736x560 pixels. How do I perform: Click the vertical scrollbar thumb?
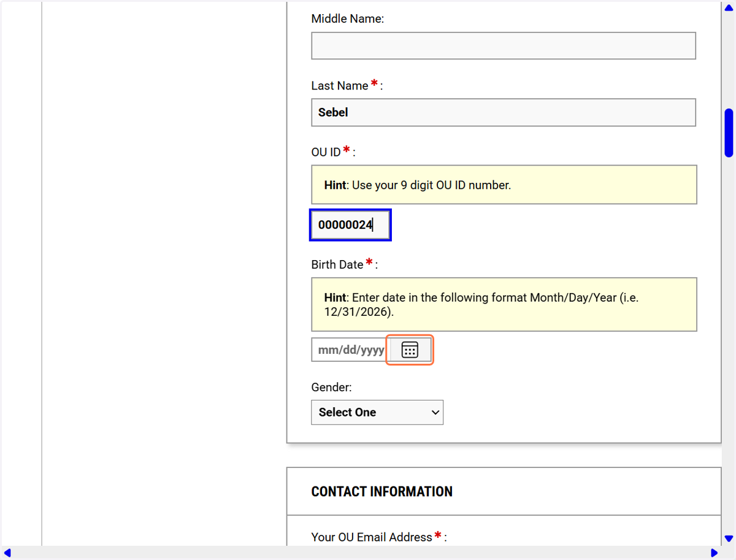tap(729, 133)
